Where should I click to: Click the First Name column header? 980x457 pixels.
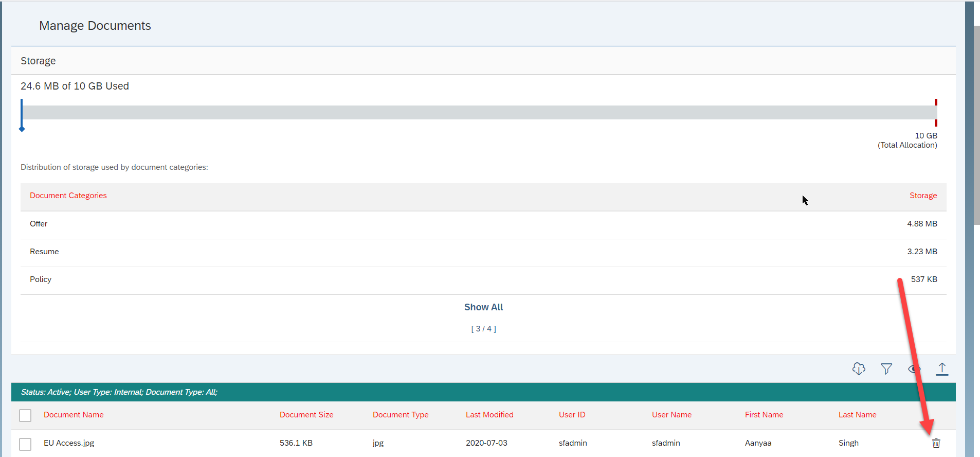coord(764,415)
